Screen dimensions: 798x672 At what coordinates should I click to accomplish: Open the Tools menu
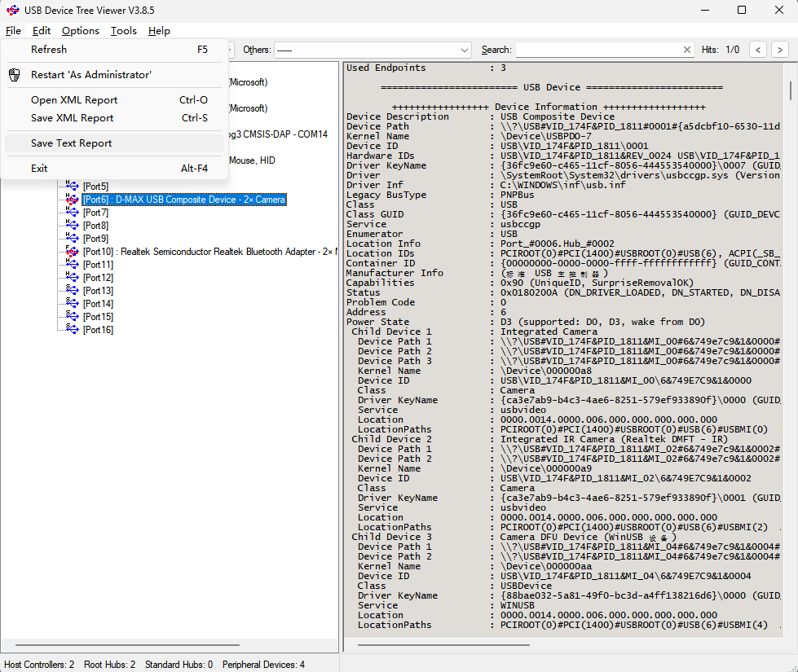pyautogui.click(x=124, y=31)
